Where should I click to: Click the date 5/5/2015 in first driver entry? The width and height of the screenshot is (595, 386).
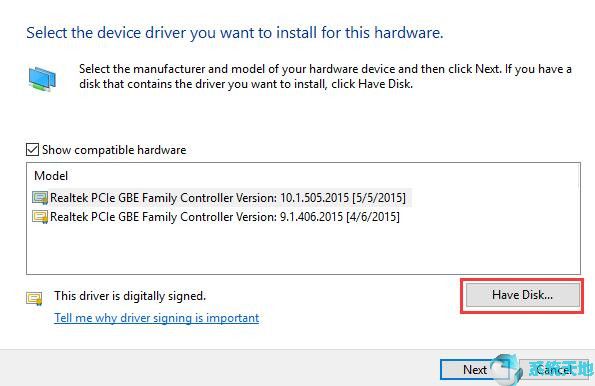(x=379, y=198)
